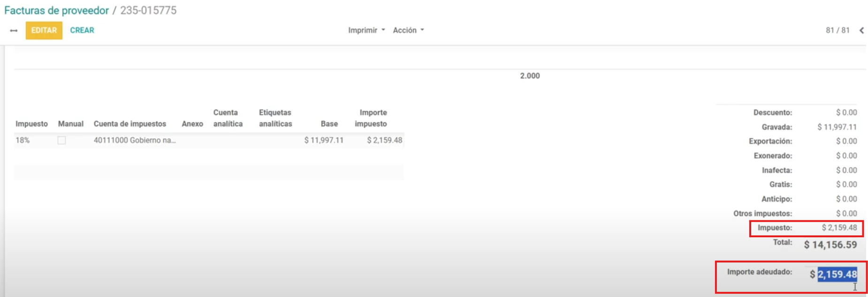Click the Base column header

tap(329, 124)
